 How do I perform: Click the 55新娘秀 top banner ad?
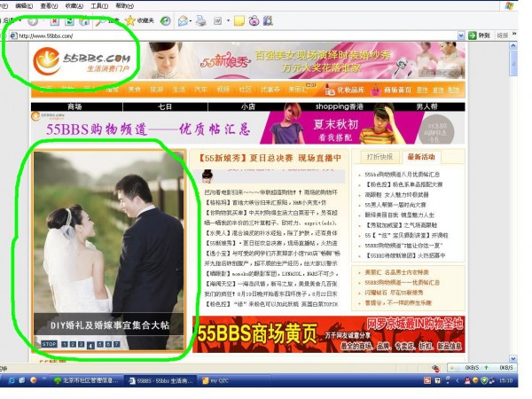click(x=301, y=60)
